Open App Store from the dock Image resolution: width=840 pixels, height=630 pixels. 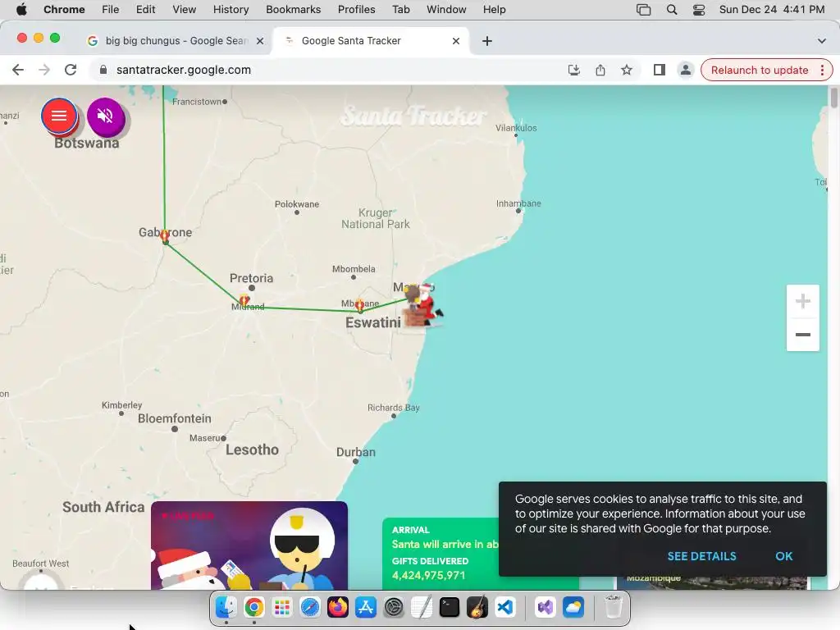(365, 608)
